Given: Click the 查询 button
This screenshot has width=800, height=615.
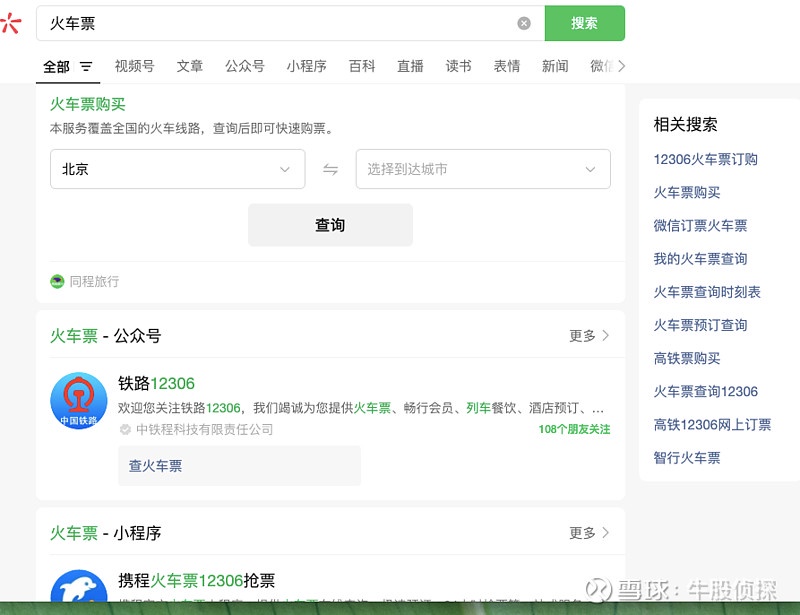Looking at the screenshot, I should 330,225.
